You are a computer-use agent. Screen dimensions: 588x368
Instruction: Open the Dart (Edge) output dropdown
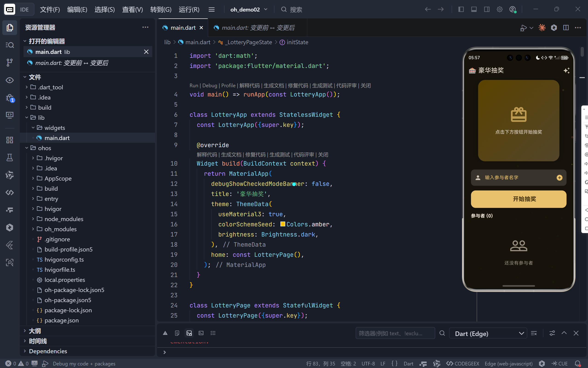click(x=488, y=333)
